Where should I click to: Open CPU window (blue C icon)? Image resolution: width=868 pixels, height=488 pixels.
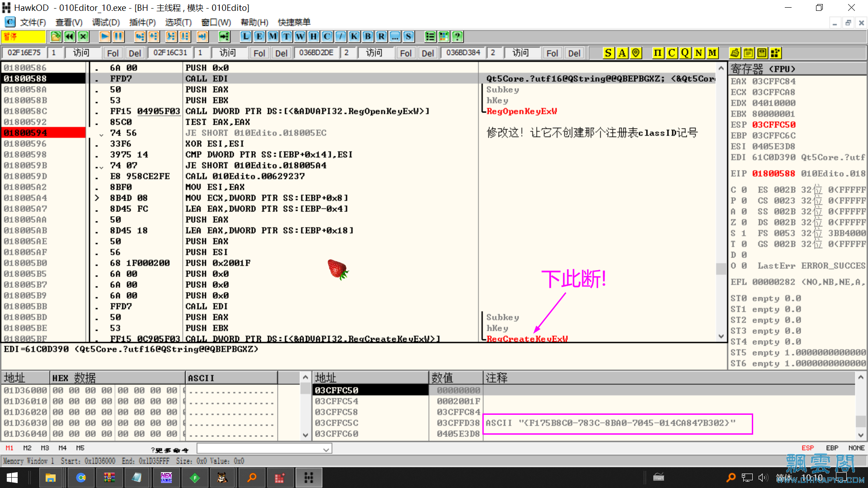tap(327, 37)
